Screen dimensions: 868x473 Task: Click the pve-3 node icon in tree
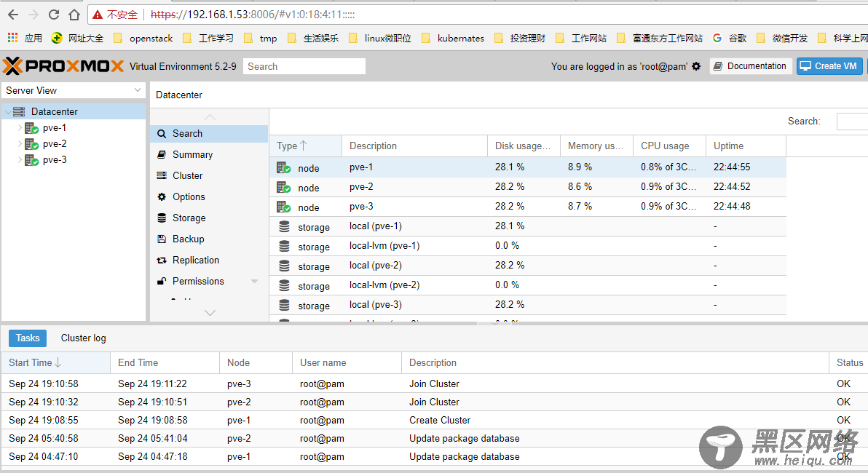(x=31, y=160)
